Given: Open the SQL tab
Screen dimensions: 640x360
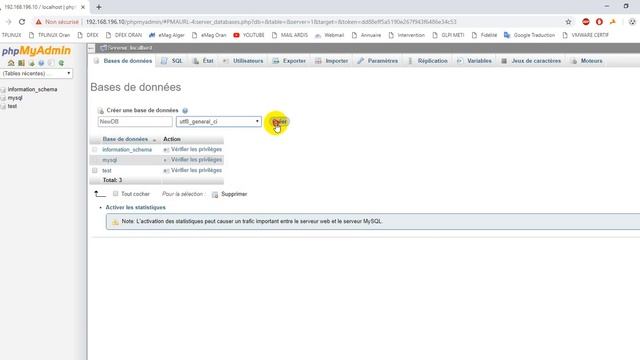Looking at the screenshot, I should click(172, 61).
